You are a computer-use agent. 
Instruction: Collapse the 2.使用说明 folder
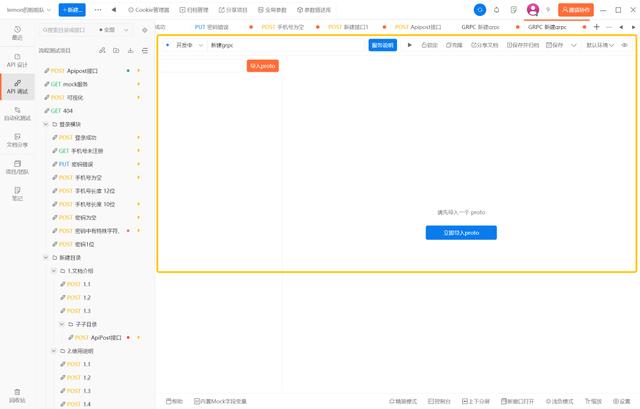coord(53,351)
